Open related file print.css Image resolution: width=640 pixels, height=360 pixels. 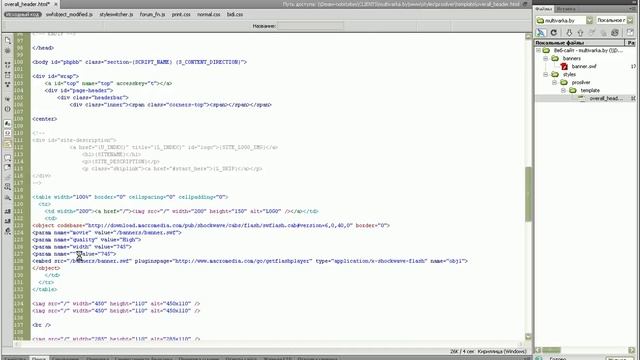181,14
